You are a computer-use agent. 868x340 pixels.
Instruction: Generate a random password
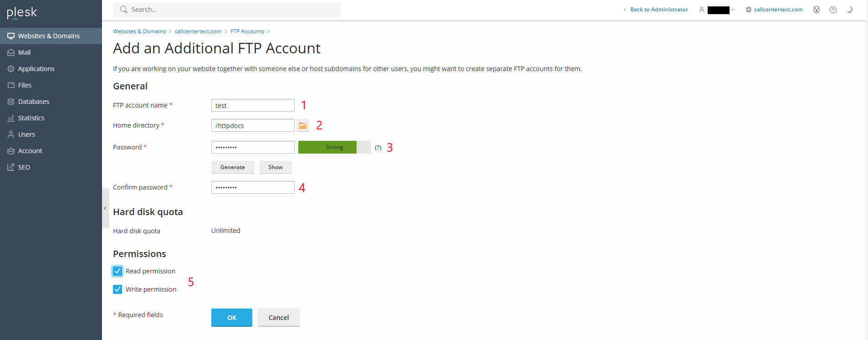point(233,167)
